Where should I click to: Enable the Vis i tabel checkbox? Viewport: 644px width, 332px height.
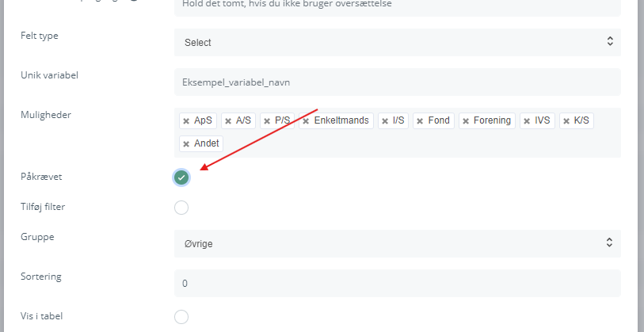(x=181, y=317)
